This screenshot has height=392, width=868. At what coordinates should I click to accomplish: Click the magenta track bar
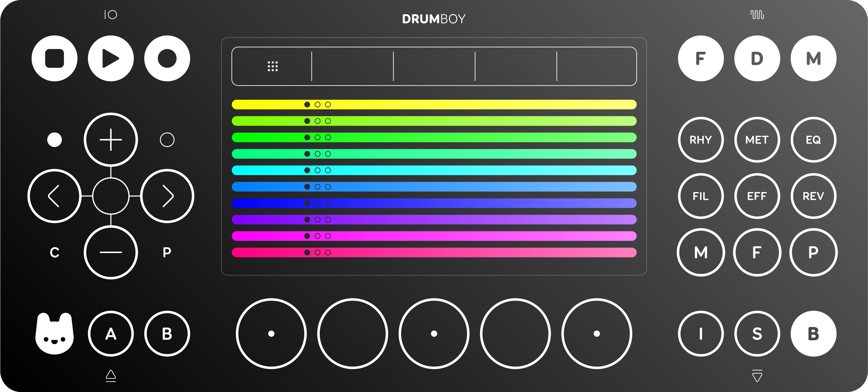tap(434, 236)
